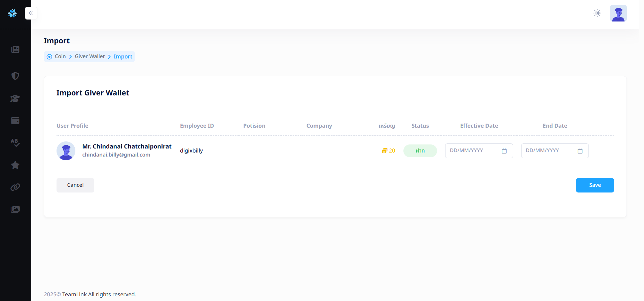
Task: Toggle light/dark theme sun icon
Action: coord(597,13)
